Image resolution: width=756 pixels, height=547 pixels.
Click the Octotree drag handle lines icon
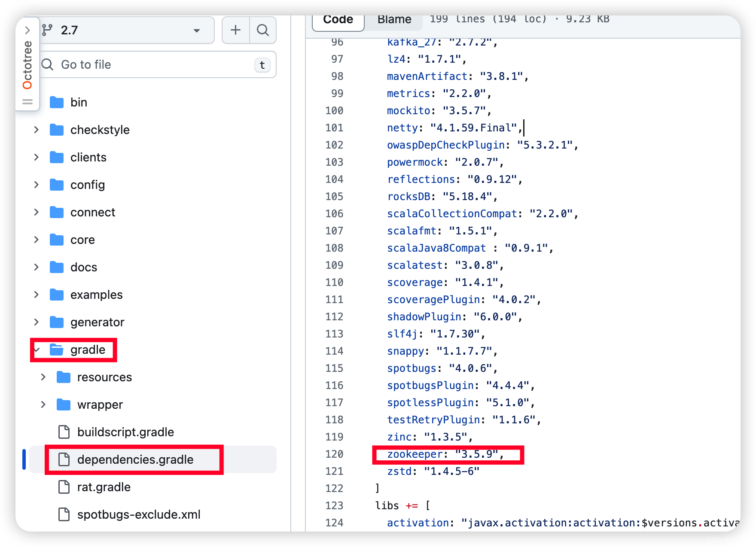[x=27, y=102]
